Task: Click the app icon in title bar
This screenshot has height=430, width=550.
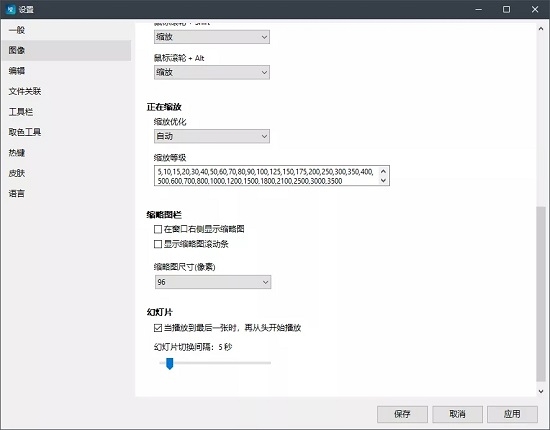Action: coord(11,9)
